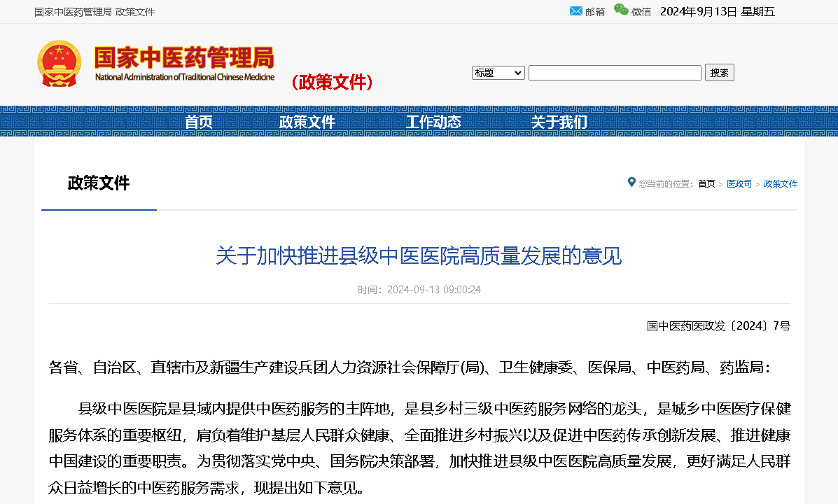
Task: Focus the search text input box
Action: coord(614,73)
